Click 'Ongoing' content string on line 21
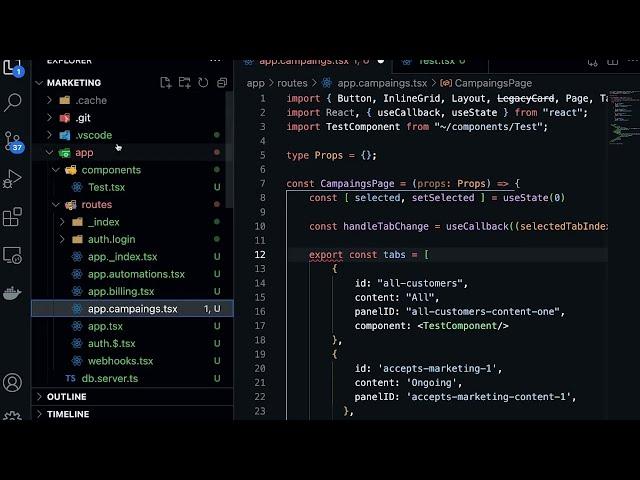 tap(431, 383)
